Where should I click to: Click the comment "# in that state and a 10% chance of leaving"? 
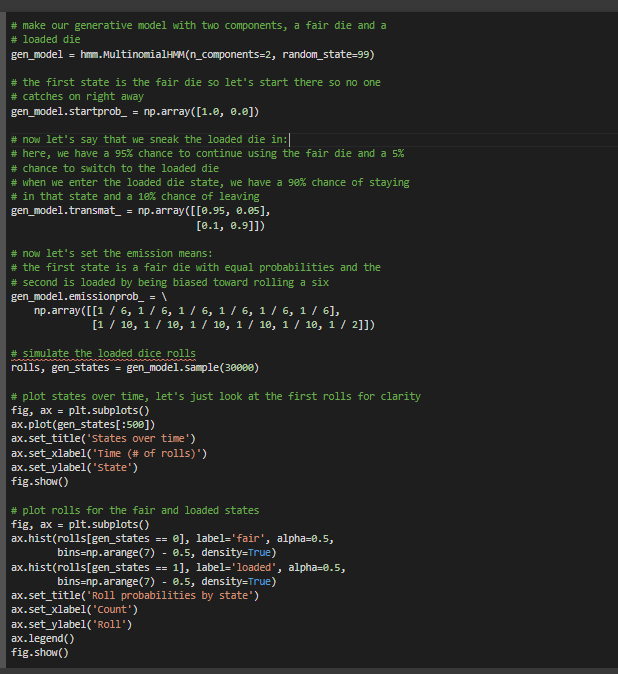point(135,197)
